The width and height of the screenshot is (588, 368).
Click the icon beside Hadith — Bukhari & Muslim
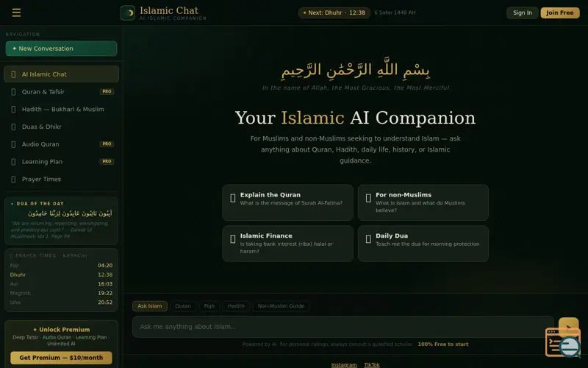[13, 109]
